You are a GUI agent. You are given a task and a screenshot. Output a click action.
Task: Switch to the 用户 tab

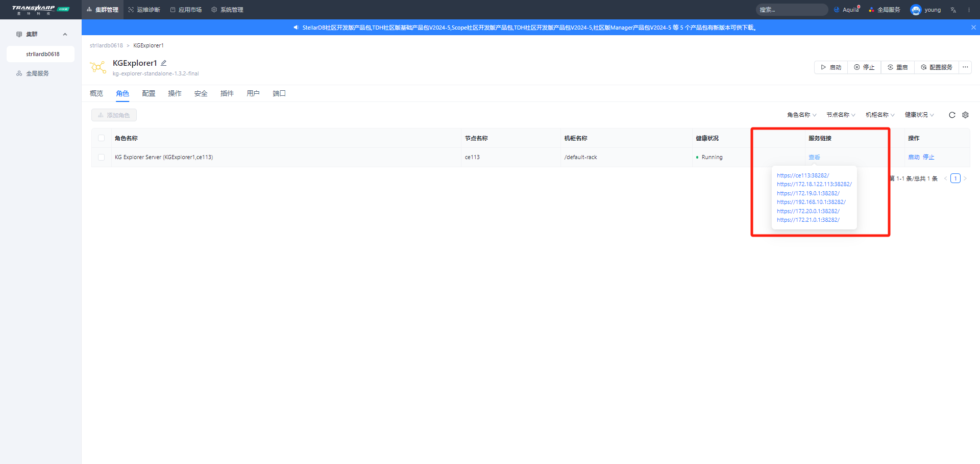click(253, 93)
